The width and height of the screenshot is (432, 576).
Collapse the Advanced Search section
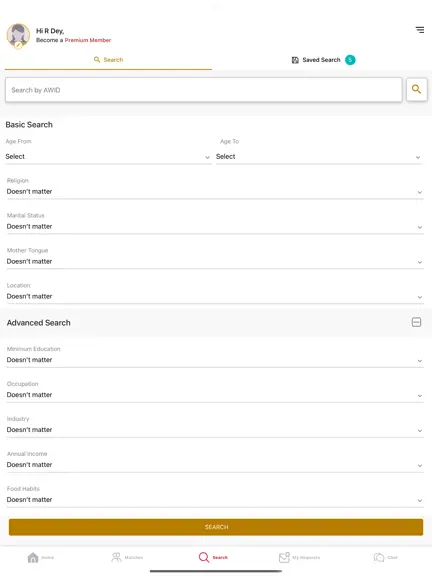coord(416,322)
